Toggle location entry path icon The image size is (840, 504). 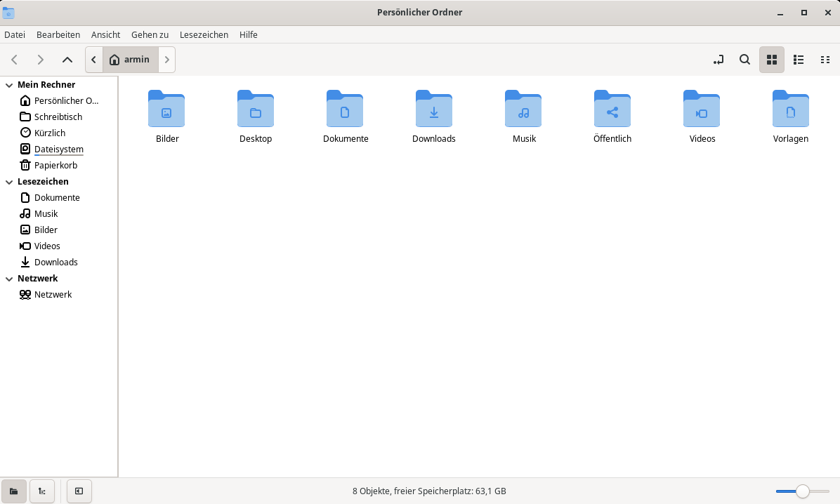718,60
